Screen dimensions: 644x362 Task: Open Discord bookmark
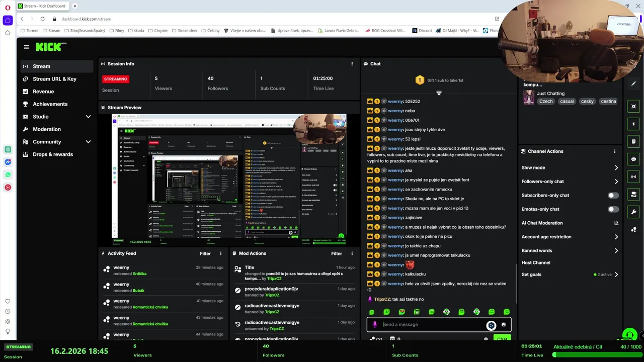(422, 31)
